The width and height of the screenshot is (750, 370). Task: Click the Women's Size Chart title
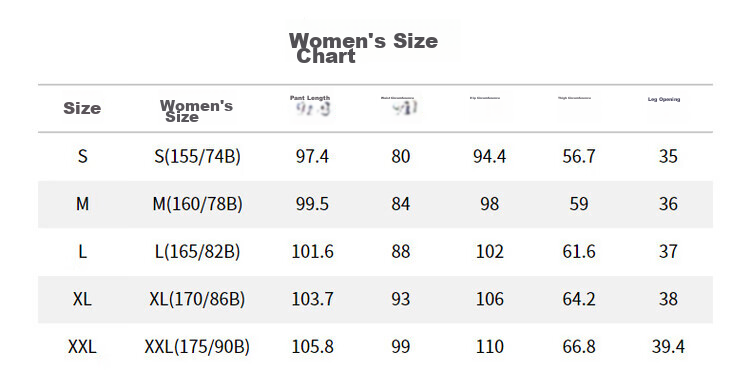tap(363, 48)
